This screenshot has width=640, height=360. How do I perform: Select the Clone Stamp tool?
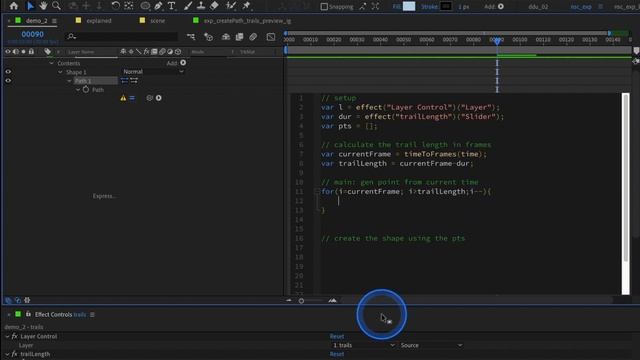201,6
